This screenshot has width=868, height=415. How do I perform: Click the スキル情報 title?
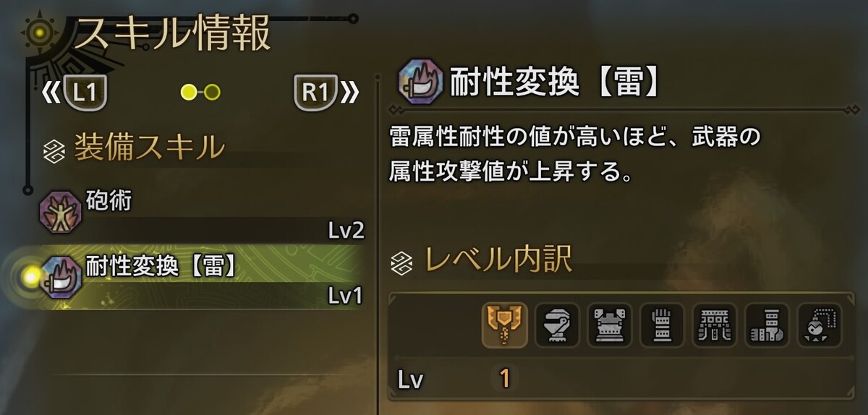click(171, 33)
